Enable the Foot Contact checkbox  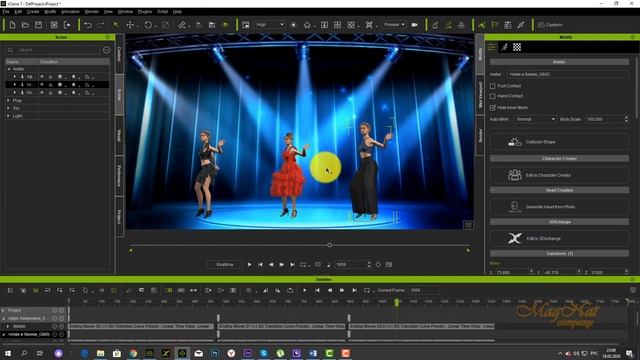pos(493,86)
